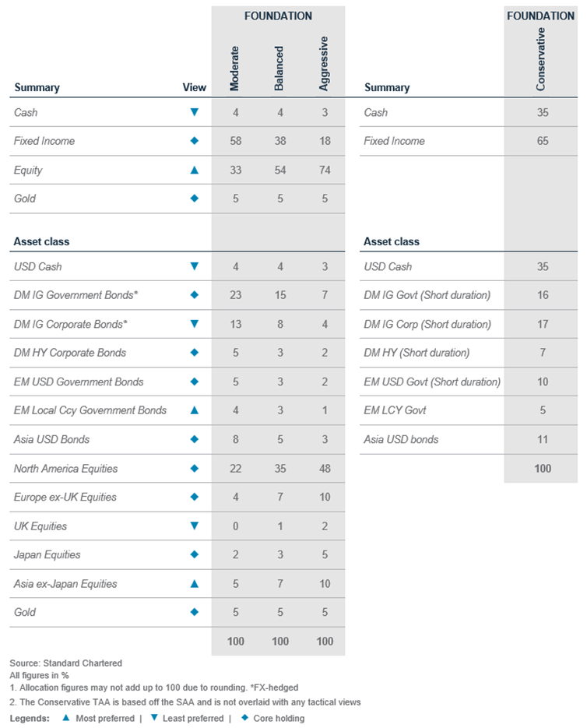Click the Conservative total 100 cell
The width and height of the screenshot is (587, 728).
click(543, 469)
